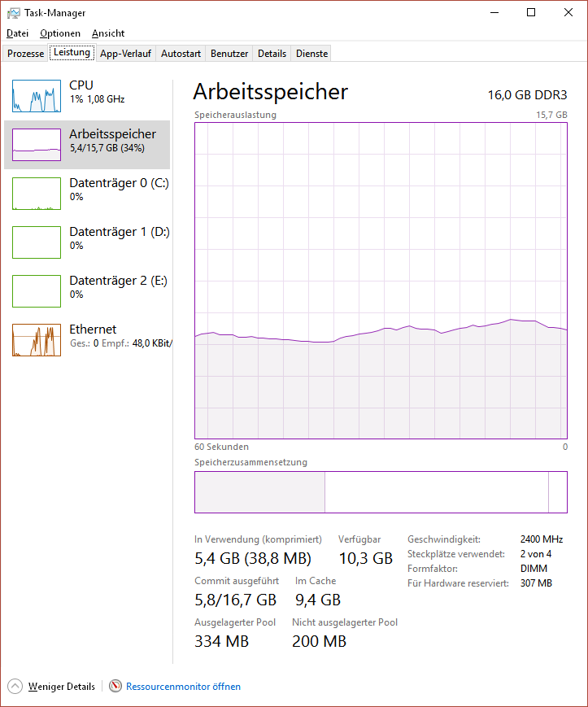
Task: Open Datenträger 1 (D:) performance view
Action: coord(87,242)
